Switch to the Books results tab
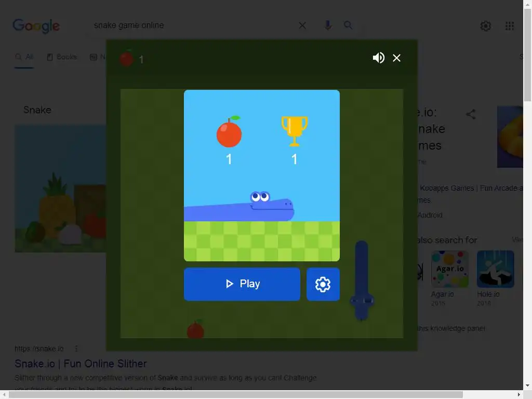Image resolution: width=532 pixels, height=399 pixels. coord(62,57)
